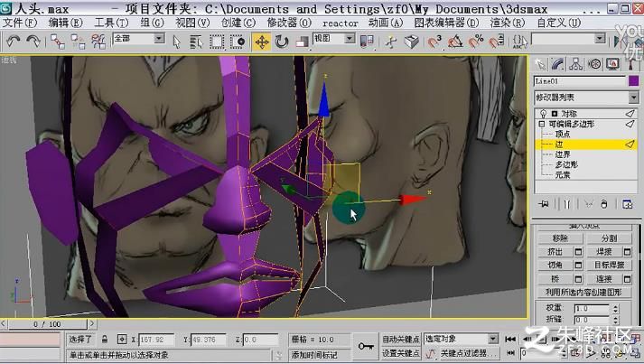
Task: Click the 连接 button
Action: [603, 279]
